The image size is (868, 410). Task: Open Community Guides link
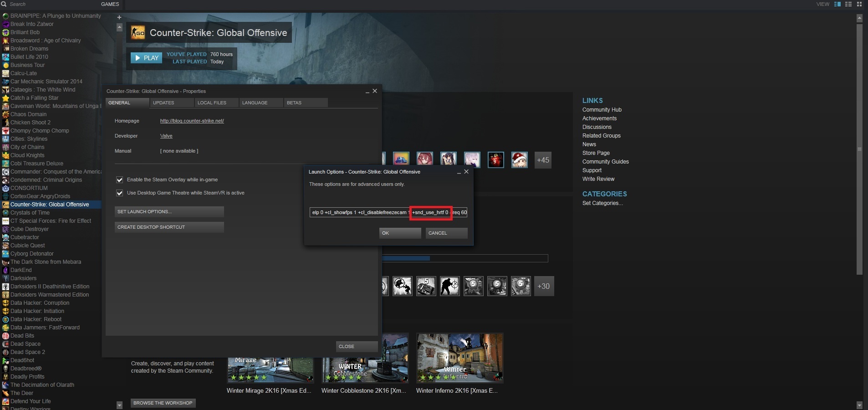tap(605, 162)
